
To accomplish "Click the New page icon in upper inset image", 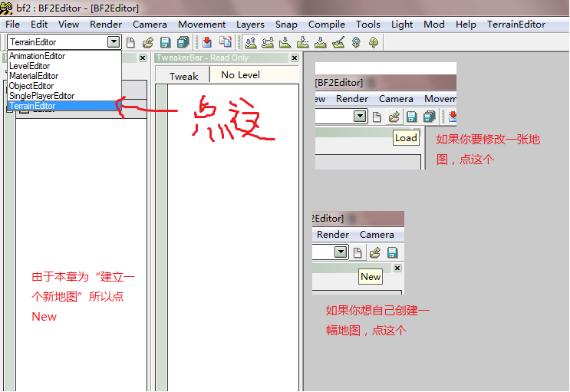I will (377, 117).
